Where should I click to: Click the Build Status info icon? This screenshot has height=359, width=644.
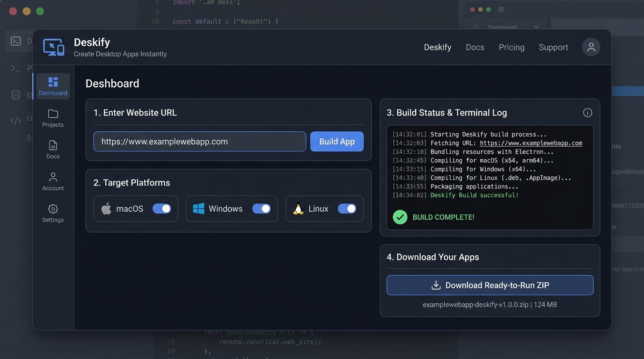587,113
